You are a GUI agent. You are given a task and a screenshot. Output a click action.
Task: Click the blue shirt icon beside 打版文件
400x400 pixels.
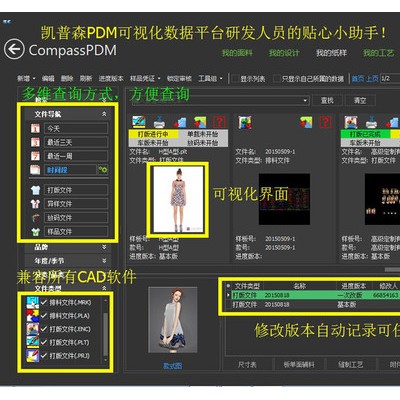tap(35, 190)
